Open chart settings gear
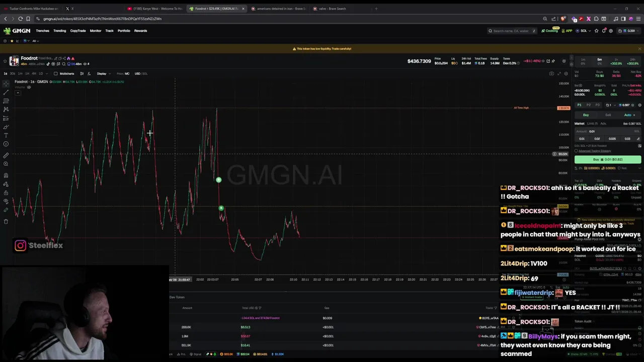The height and width of the screenshot is (362, 644). (566, 73)
